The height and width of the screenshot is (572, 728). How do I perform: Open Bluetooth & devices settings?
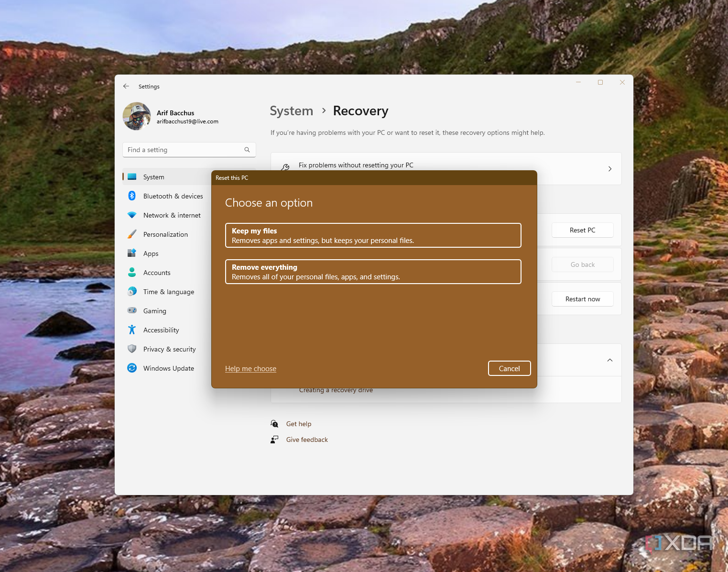click(x=131, y=196)
